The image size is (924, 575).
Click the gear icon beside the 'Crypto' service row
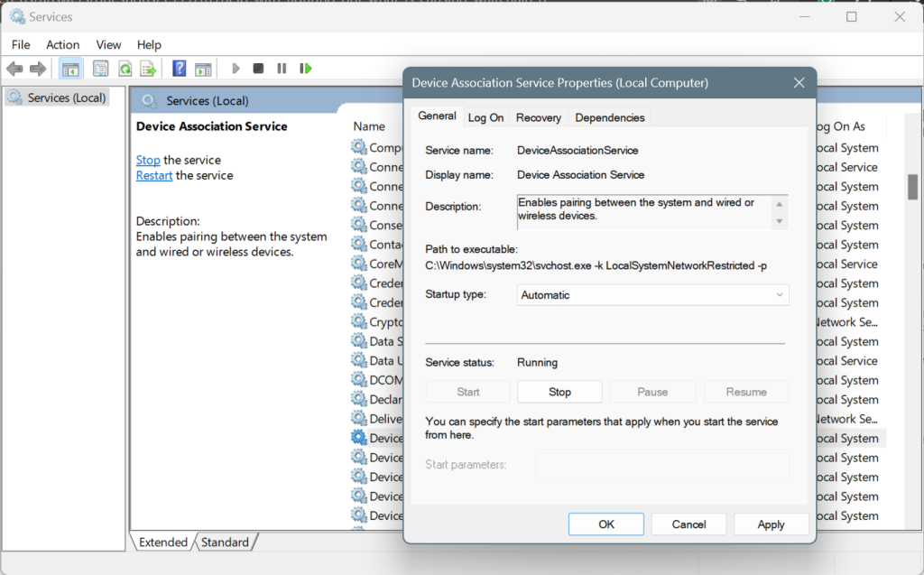359,321
